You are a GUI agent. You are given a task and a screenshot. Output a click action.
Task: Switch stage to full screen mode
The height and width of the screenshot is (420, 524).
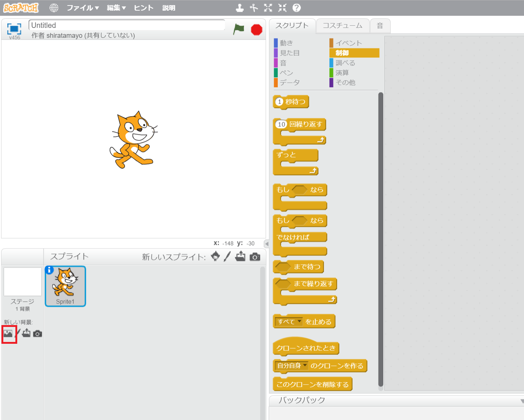click(14, 29)
